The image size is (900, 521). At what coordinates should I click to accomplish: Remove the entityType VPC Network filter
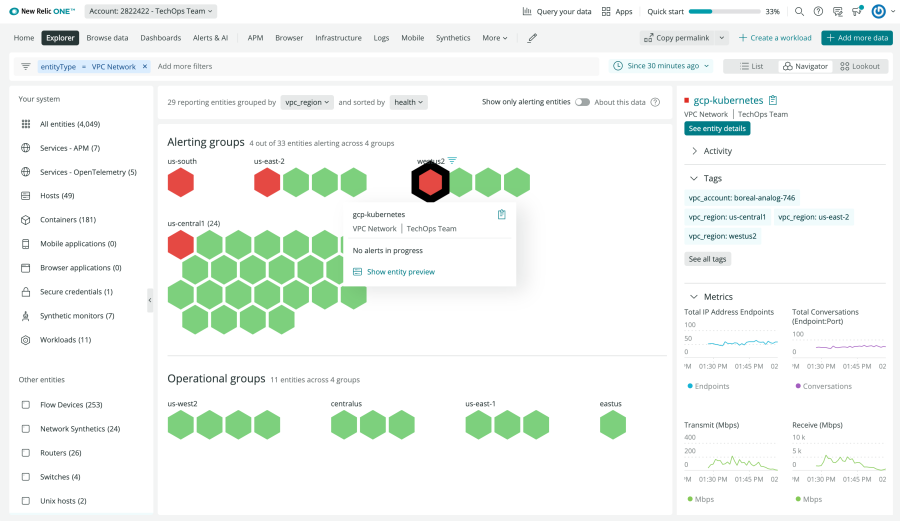click(x=145, y=67)
